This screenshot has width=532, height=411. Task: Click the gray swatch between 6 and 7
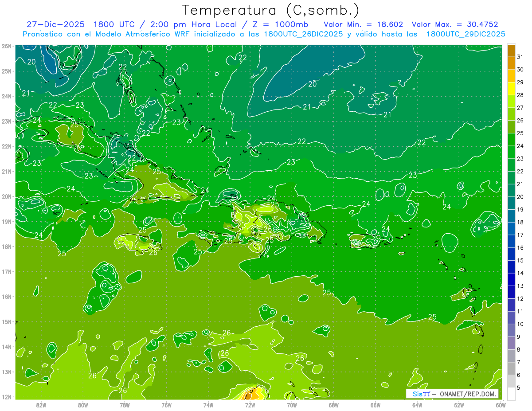[512, 368]
